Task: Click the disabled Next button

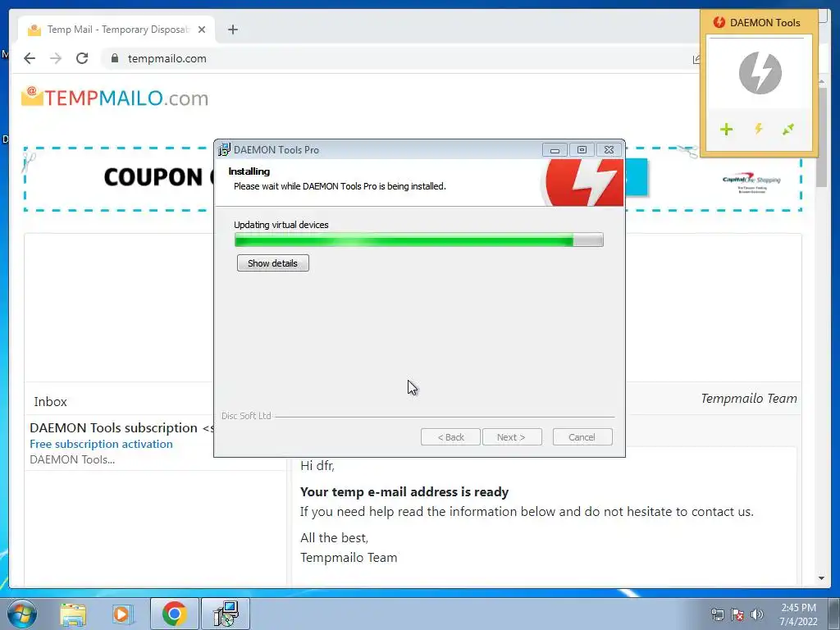Action: point(512,437)
